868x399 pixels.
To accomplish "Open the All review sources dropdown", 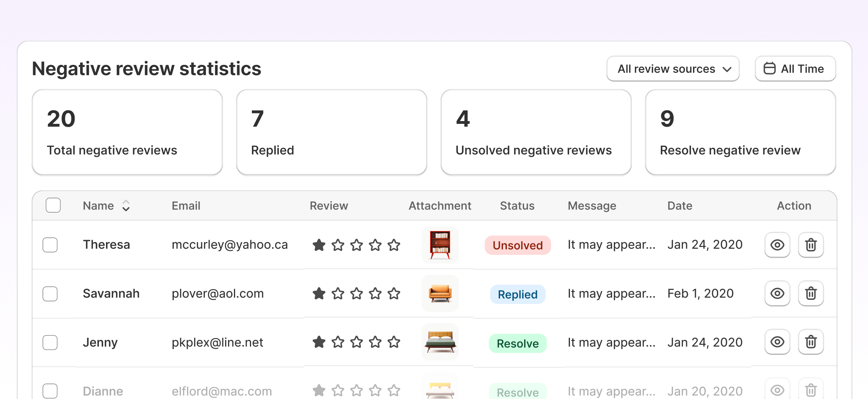I will point(673,69).
